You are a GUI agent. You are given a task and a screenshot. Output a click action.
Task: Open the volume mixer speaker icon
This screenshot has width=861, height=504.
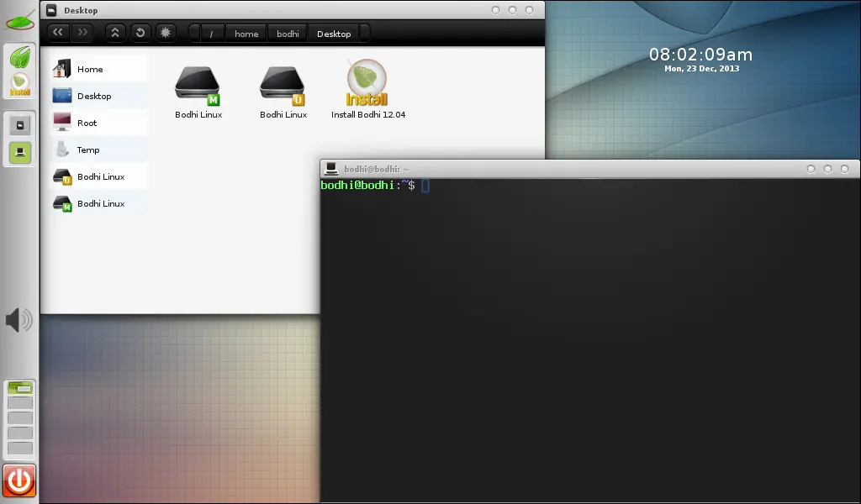pyautogui.click(x=19, y=320)
